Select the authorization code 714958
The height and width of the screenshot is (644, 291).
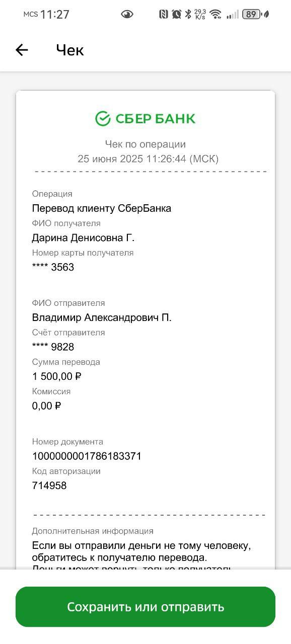49,486
